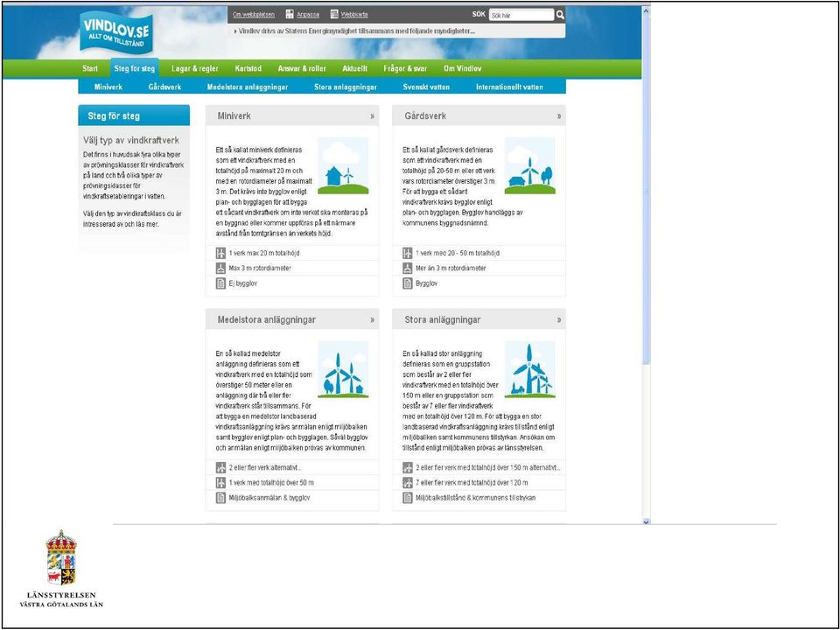Image resolution: width=840 pixels, height=630 pixels.
Task: Go to Medelstora anläggningar in the blue submenu
Action: pyautogui.click(x=248, y=87)
